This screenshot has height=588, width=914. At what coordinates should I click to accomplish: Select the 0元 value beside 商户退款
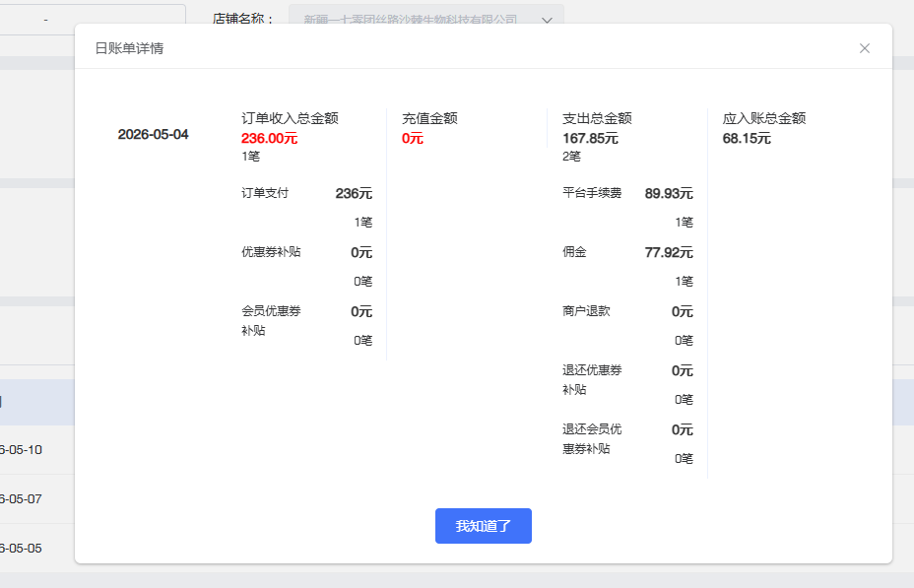(682, 312)
